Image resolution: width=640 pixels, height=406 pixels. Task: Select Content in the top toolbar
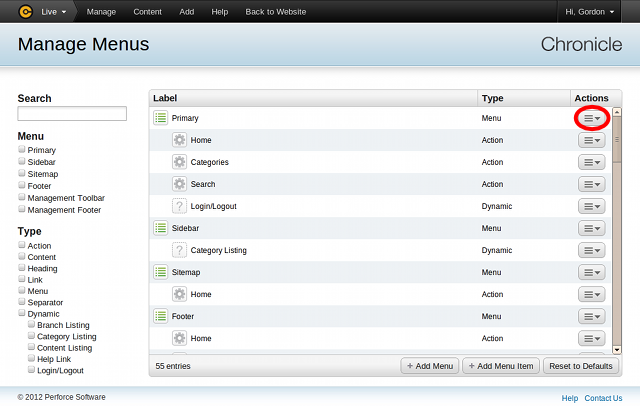pos(147,12)
